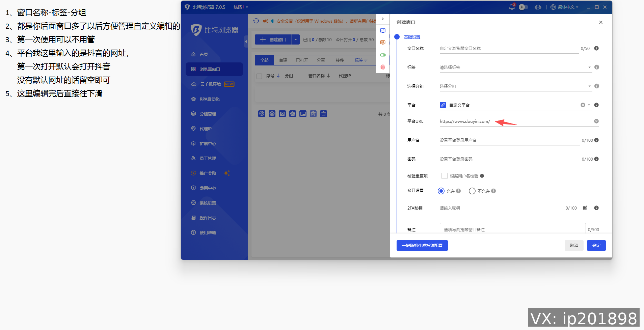The image size is (644, 330).
Task: Collapse the left sidebar with the arrow handle
Action: 246,42
